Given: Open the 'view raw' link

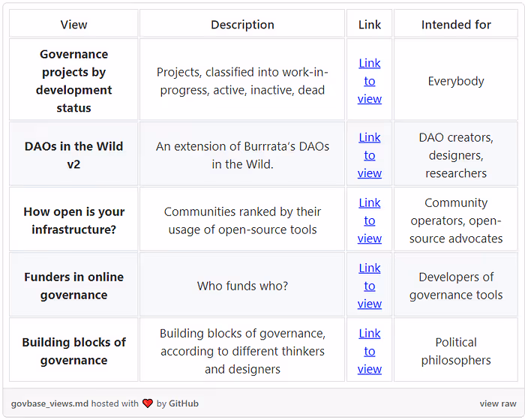Looking at the screenshot, I should 498,403.
